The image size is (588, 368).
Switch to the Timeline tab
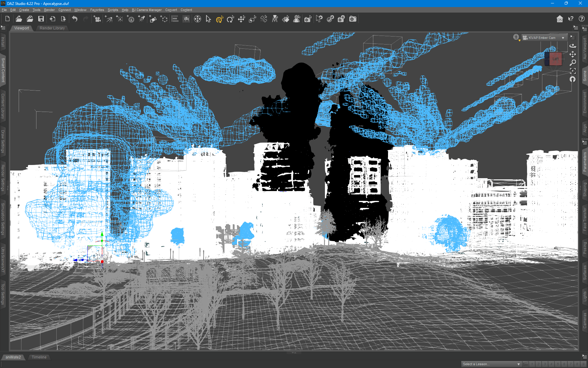(x=39, y=357)
